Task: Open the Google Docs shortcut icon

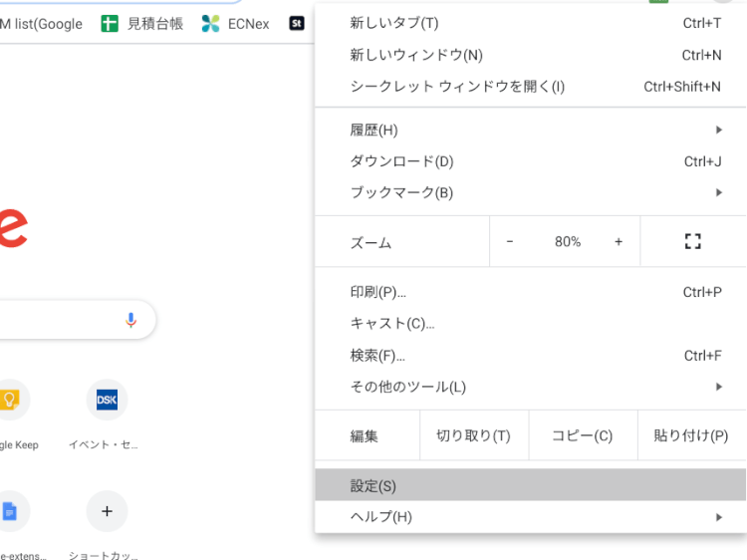Action: click(9, 511)
